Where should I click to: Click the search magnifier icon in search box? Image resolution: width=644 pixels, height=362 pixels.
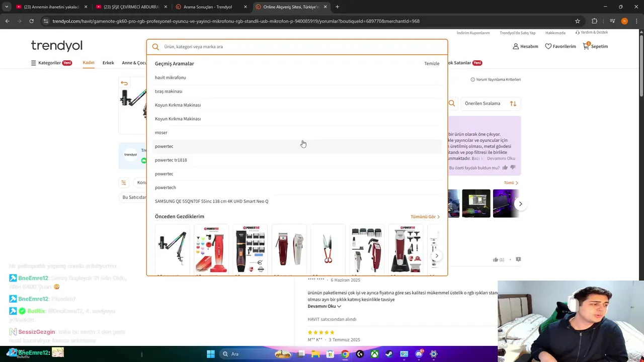(155, 47)
